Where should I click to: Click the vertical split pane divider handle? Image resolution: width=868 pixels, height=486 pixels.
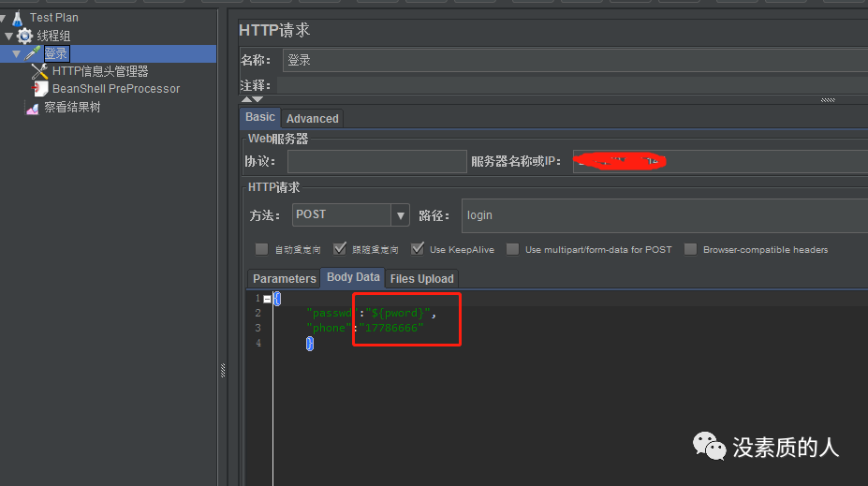coord(223,370)
